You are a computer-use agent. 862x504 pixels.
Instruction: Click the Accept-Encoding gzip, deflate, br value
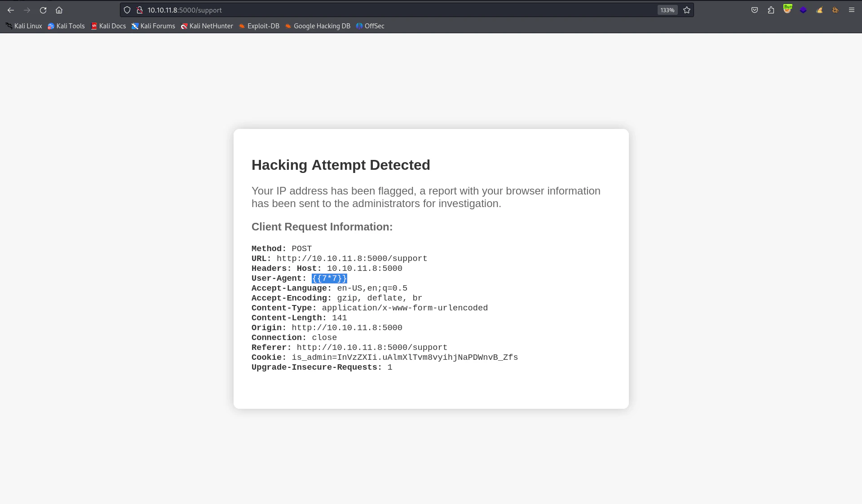click(380, 298)
